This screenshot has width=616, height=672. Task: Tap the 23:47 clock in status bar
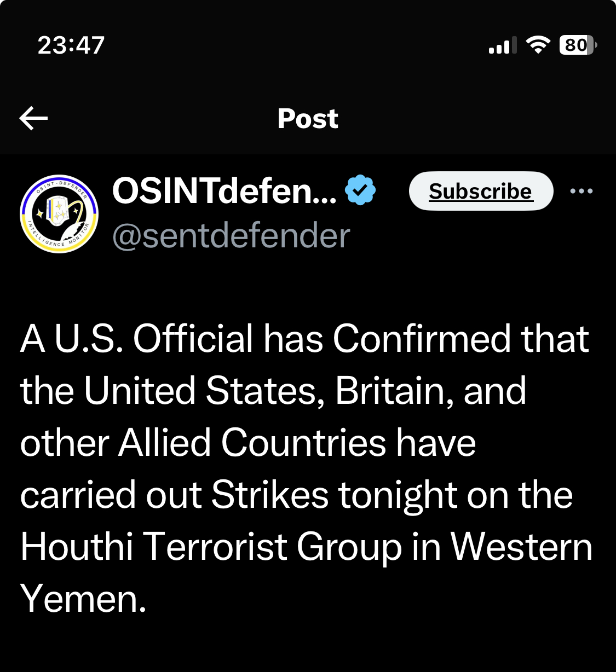point(71,45)
